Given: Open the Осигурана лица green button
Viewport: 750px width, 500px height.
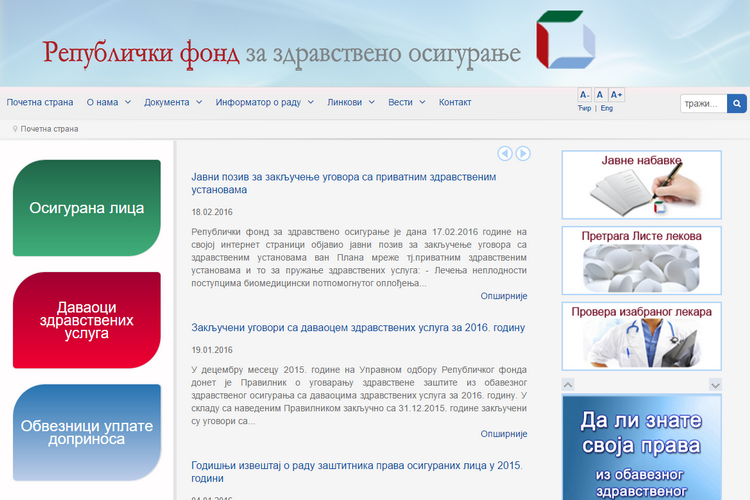Looking at the screenshot, I should (87, 208).
